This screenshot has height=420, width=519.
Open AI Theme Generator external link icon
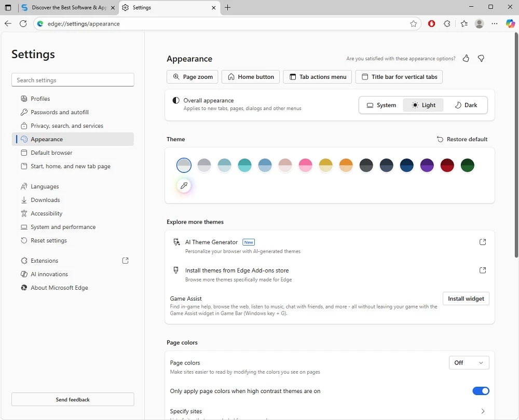coord(483,242)
